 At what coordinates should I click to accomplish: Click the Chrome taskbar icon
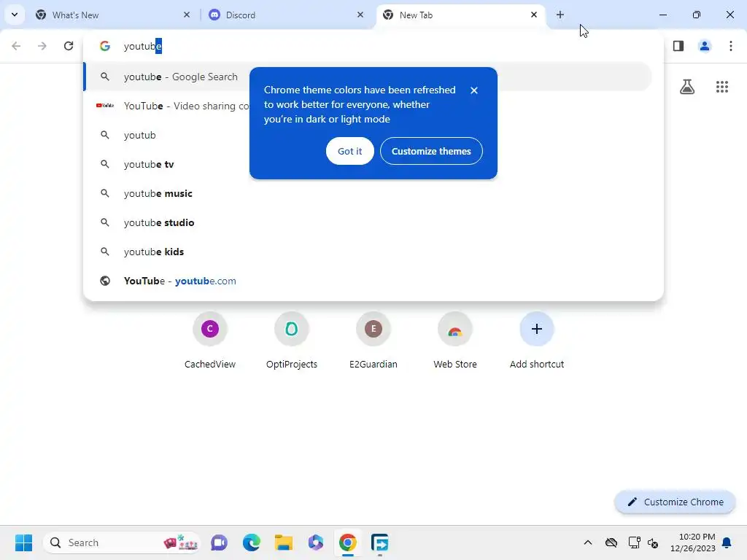click(x=348, y=542)
